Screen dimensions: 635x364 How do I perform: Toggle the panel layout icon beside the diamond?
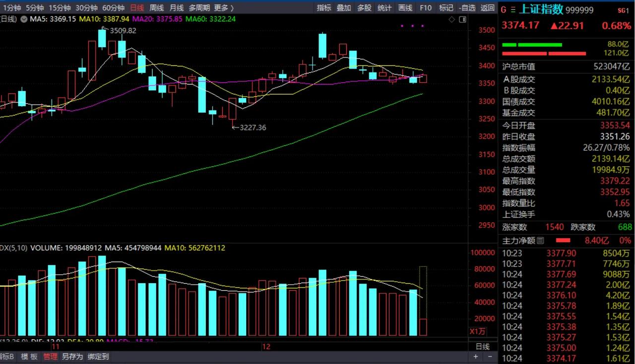tap(462, 19)
